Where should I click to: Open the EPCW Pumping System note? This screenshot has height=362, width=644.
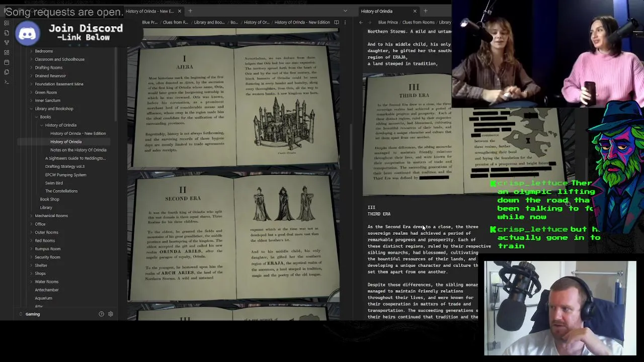(x=65, y=175)
